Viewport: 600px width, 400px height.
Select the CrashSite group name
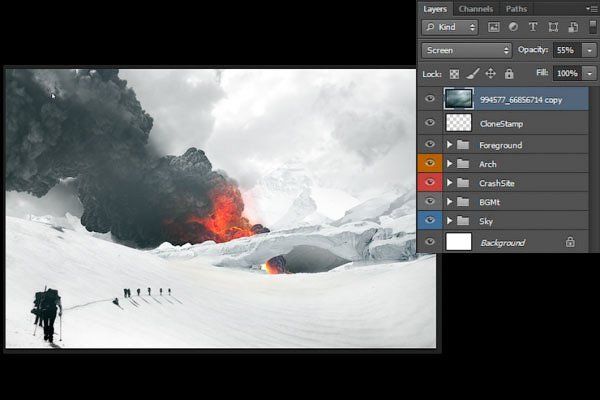pos(497,183)
